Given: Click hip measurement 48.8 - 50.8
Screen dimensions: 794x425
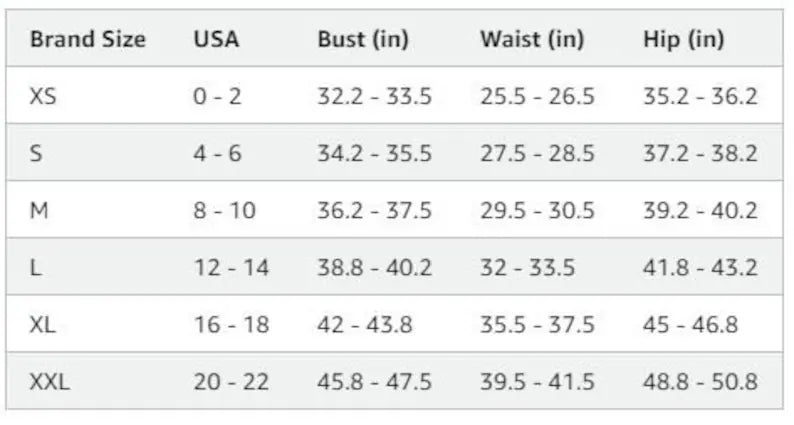Looking at the screenshot, I should click(x=700, y=382).
